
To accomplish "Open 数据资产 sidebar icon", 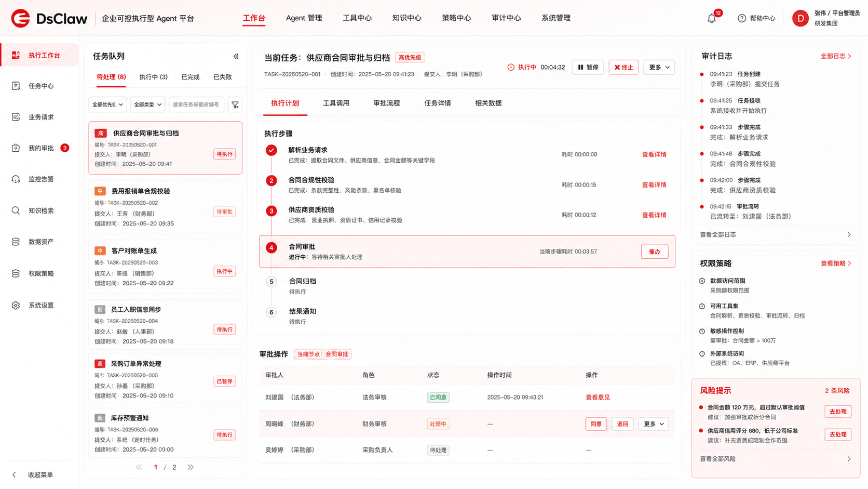I will pos(16,242).
